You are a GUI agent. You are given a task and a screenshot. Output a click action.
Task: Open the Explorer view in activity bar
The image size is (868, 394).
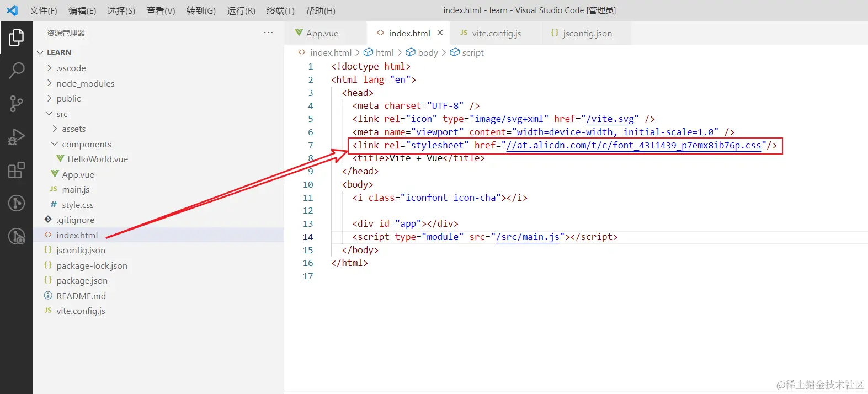(x=17, y=38)
